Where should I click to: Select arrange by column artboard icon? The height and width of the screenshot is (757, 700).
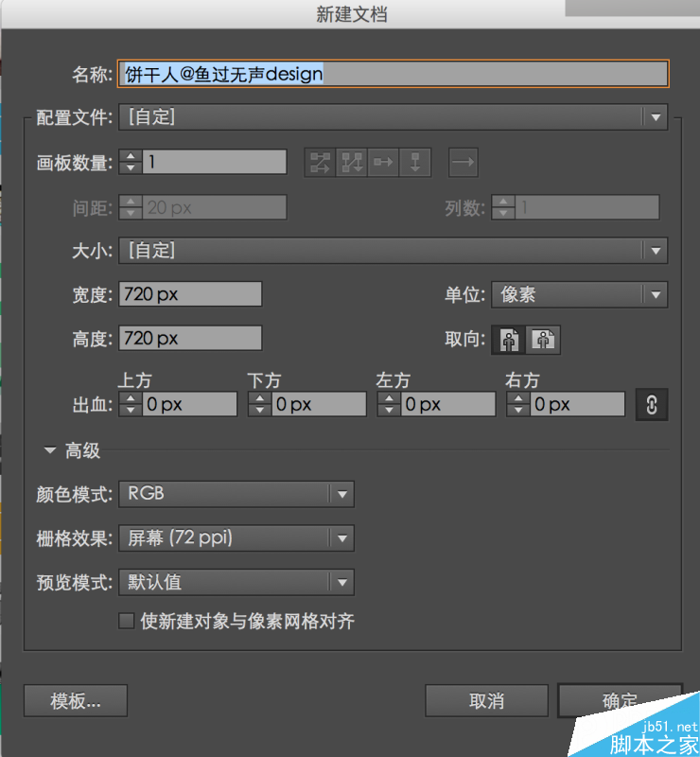click(x=415, y=163)
